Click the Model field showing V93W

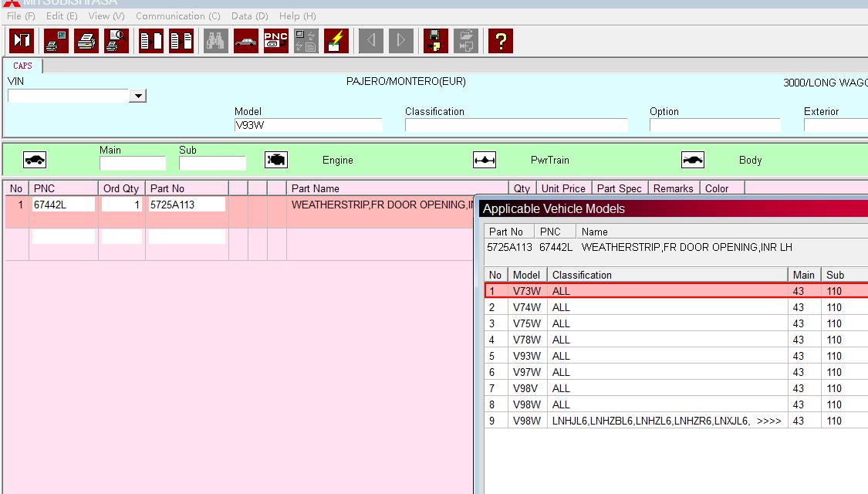pyautogui.click(x=309, y=125)
